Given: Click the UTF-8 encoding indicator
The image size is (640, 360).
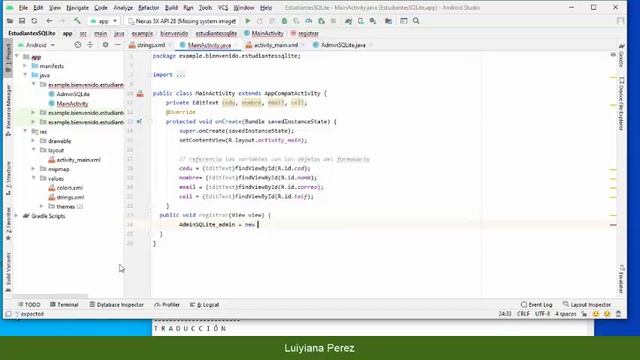Looking at the screenshot, I should (542, 314).
